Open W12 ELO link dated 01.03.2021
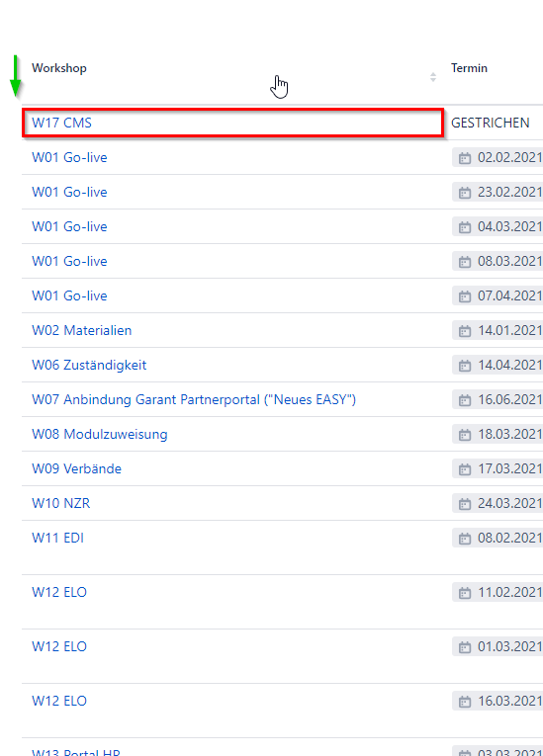 tap(59, 646)
